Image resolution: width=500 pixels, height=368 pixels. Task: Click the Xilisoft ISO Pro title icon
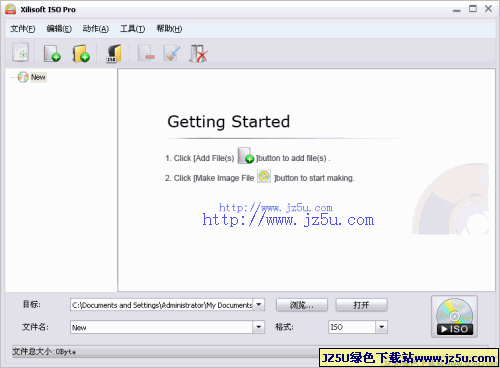pos(10,9)
